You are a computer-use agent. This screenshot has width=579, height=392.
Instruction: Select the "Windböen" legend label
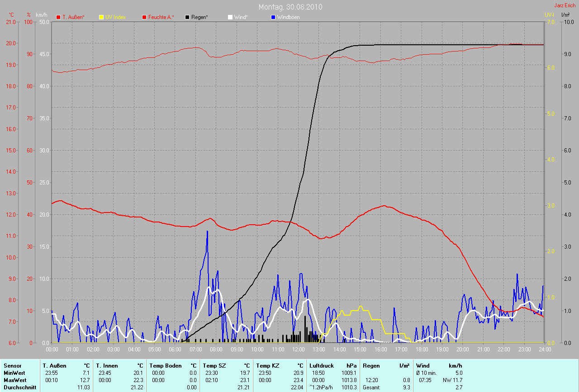[x=289, y=17]
